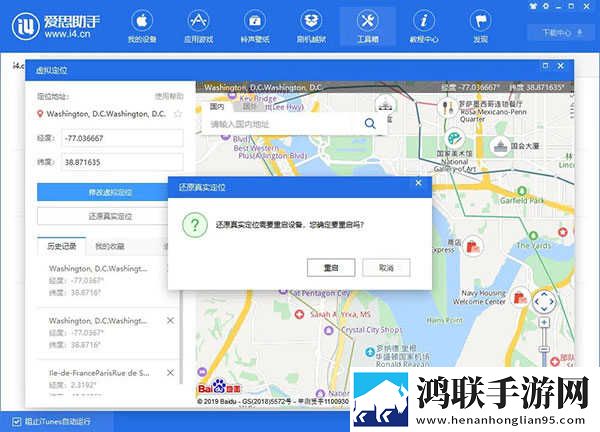600x432 pixels.
Task: Open the 刷机越狱 dropbox-style icon
Action: coord(311,21)
